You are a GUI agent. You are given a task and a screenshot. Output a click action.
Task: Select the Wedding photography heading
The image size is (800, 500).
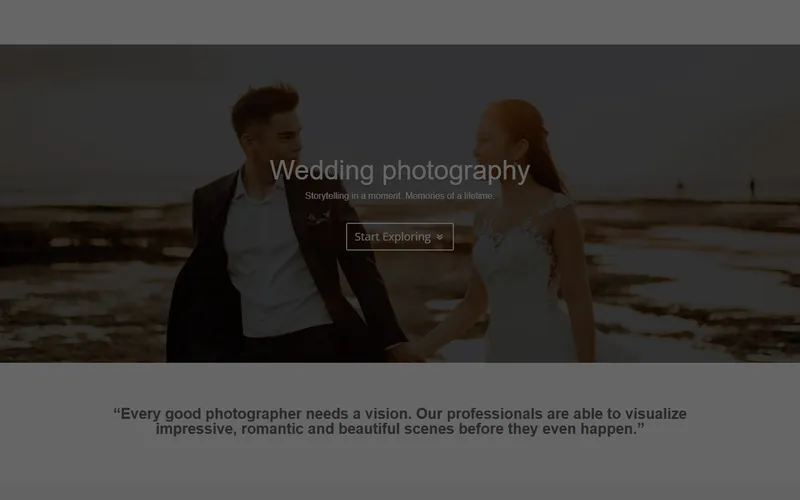pyautogui.click(x=399, y=170)
